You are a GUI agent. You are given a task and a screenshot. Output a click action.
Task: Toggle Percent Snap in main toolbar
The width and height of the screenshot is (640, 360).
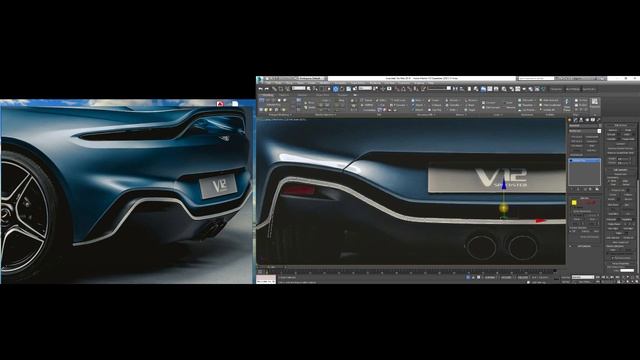[409, 89]
